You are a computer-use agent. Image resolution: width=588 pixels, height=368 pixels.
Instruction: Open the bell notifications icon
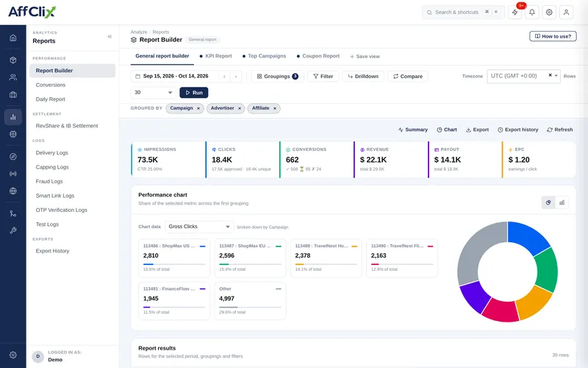[x=531, y=12]
